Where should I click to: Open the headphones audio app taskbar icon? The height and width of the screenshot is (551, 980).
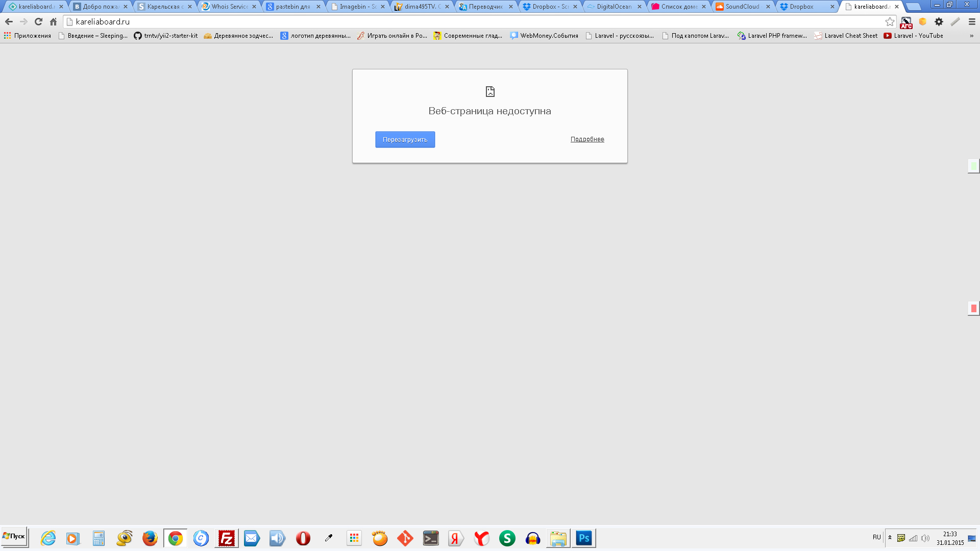point(532,538)
